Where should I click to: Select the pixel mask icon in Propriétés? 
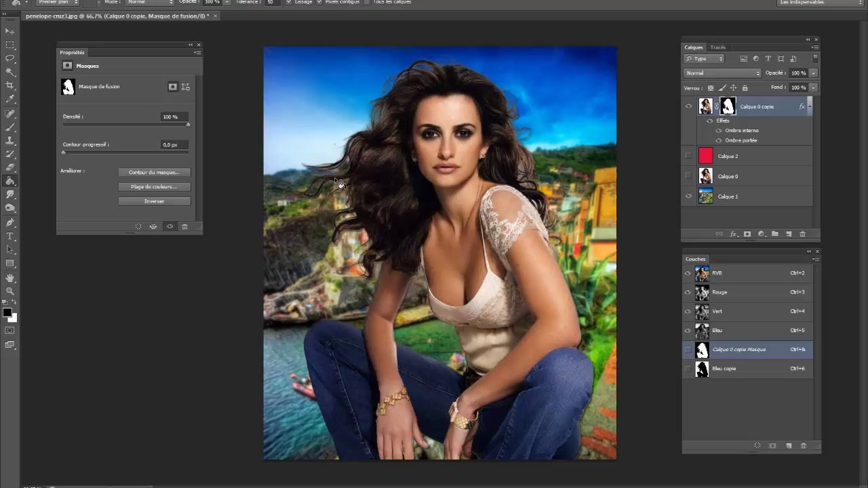click(173, 87)
